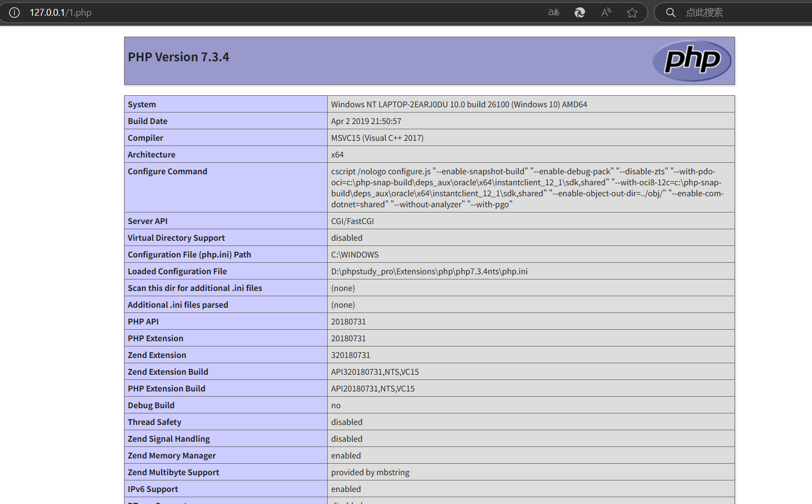This screenshot has width=812, height=504.
Task: Click the Zend Multibyte Support label
Action: [173, 472]
